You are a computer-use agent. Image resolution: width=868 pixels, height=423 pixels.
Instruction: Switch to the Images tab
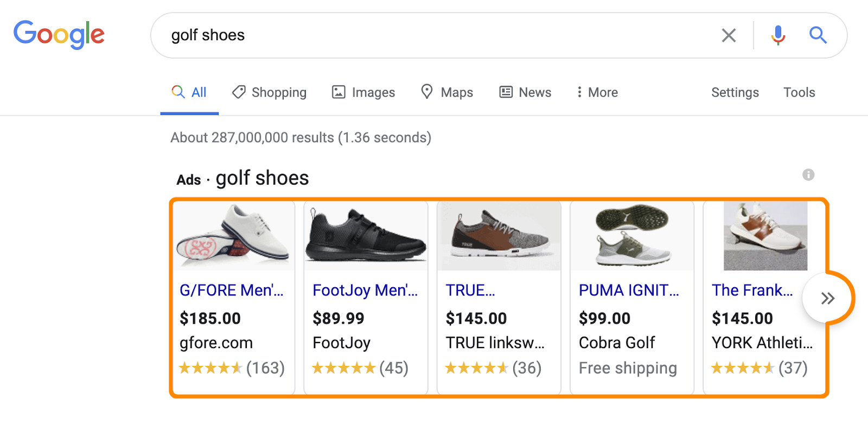[x=363, y=92]
